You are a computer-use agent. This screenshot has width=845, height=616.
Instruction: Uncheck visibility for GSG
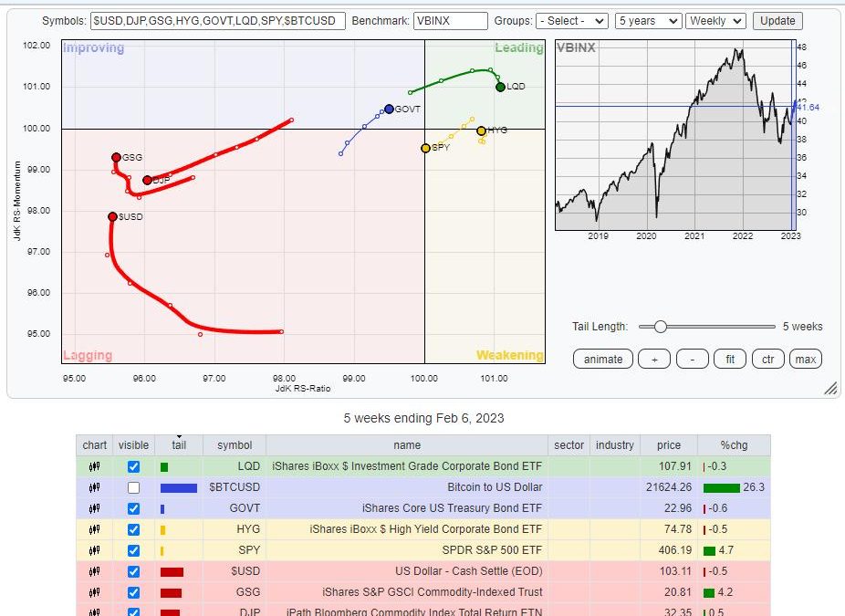(x=133, y=593)
